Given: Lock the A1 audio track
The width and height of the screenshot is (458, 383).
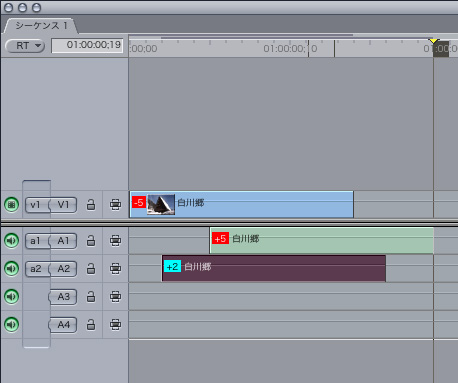Looking at the screenshot, I should pos(91,240).
